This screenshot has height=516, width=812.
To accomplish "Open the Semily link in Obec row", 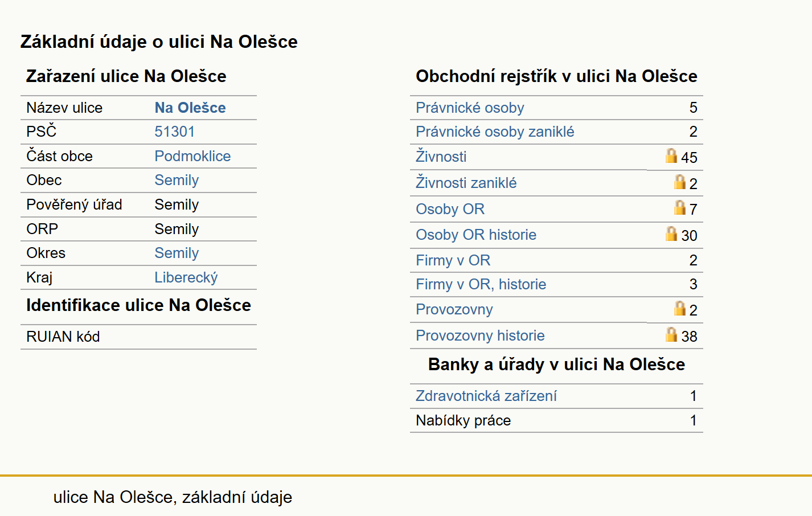I will click(x=177, y=180).
